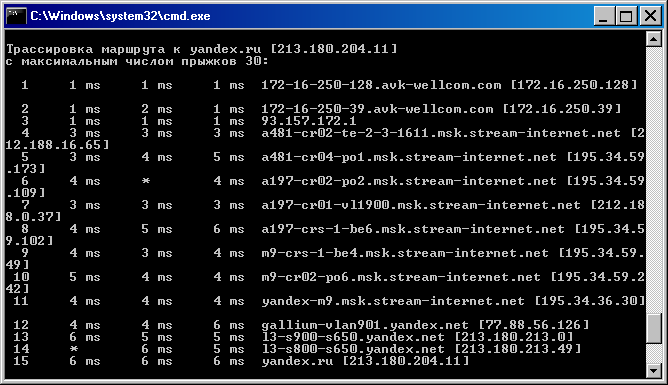The image size is (668, 385).
Task: Click gallium-vlan901.yandex.net on hop 12
Action: pos(365,325)
